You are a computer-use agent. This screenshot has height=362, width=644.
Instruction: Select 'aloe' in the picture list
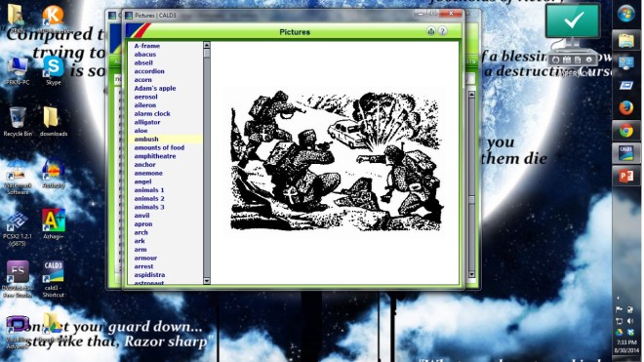(x=141, y=131)
